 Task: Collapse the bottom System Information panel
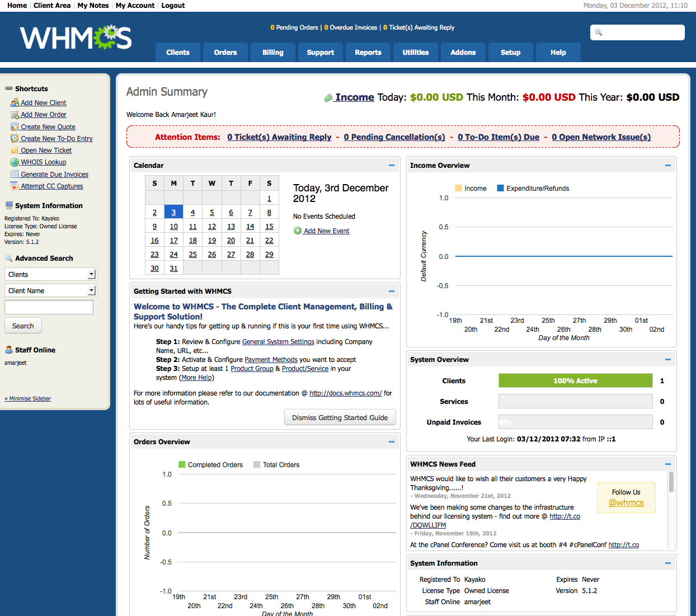(668, 563)
